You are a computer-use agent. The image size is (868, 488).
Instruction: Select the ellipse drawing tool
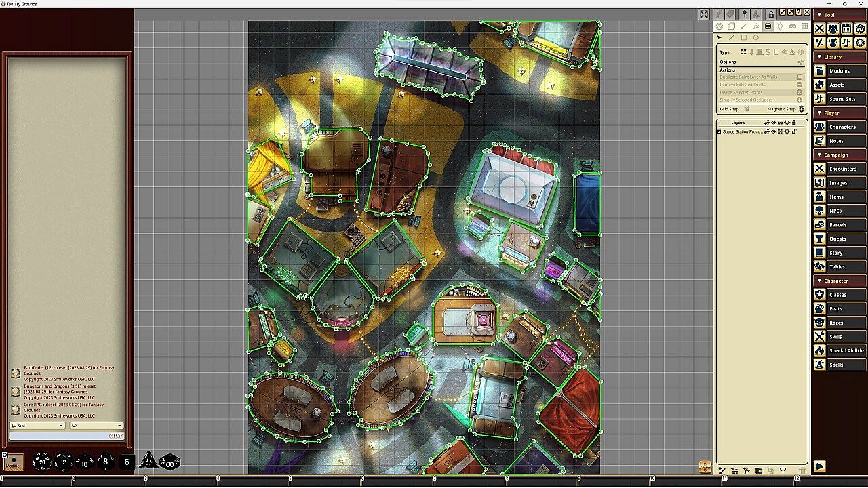pyautogui.click(x=756, y=38)
